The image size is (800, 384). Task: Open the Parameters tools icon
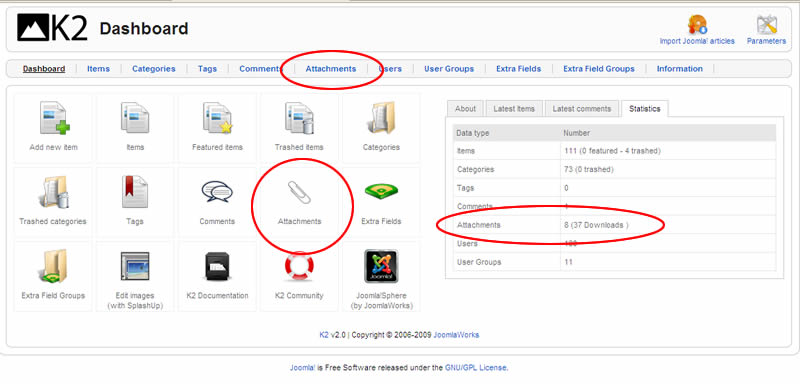pyautogui.click(x=766, y=24)
